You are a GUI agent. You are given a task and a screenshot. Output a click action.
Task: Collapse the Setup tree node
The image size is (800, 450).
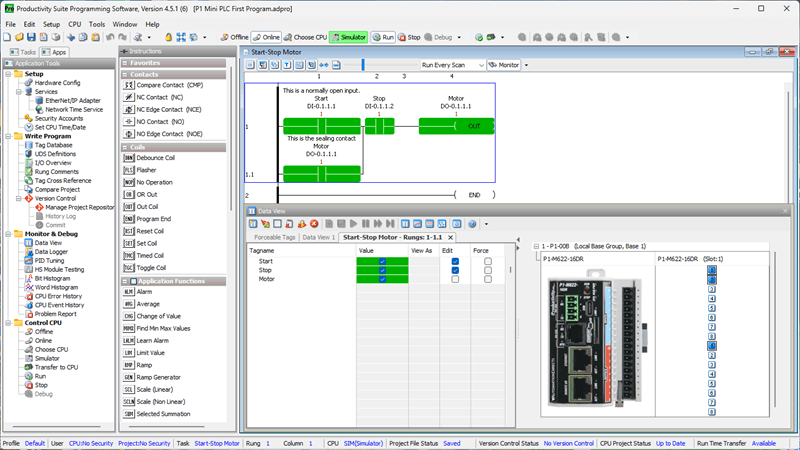9,74
